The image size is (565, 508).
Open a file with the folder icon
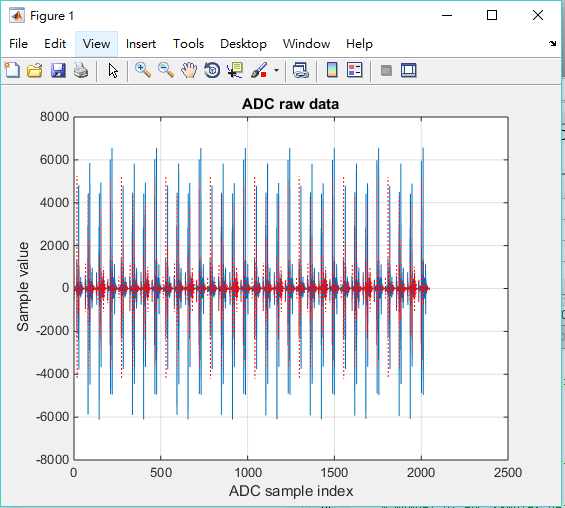coord(35,70)
